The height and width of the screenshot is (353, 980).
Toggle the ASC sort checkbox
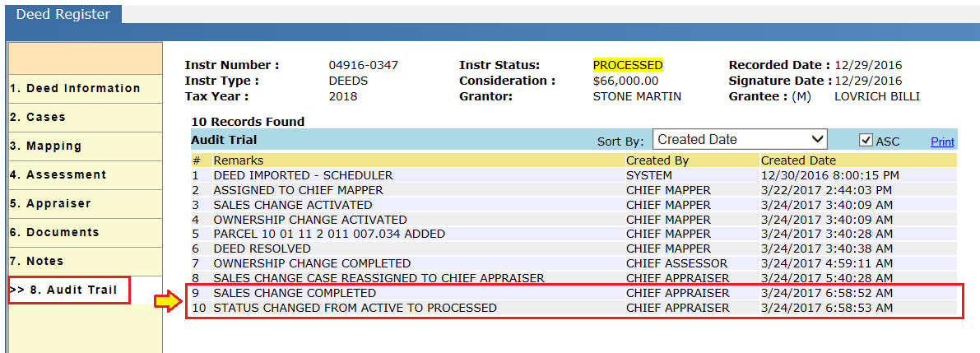pos(866,140)
